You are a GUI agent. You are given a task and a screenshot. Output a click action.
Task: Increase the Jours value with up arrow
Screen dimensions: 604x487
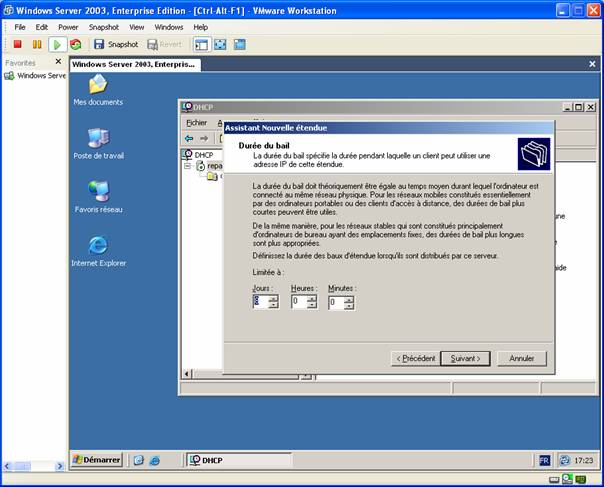273,299
